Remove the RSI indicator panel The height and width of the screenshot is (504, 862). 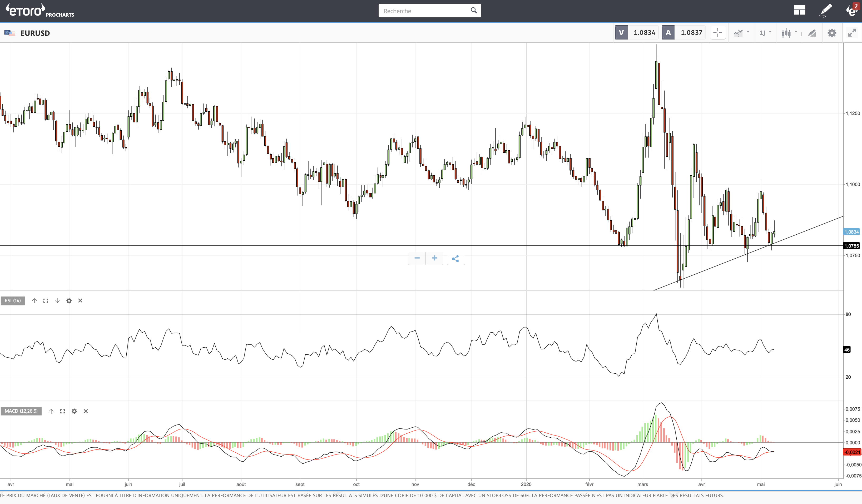click(80, 300)
